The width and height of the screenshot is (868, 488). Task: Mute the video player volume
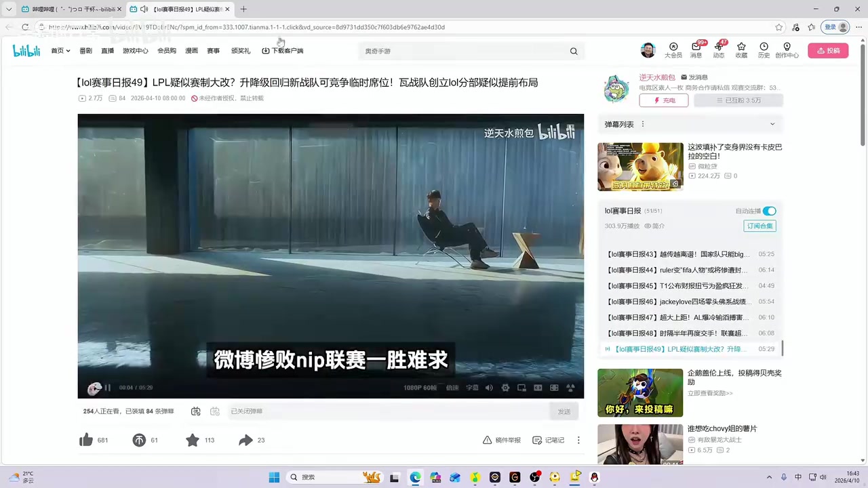489,388
